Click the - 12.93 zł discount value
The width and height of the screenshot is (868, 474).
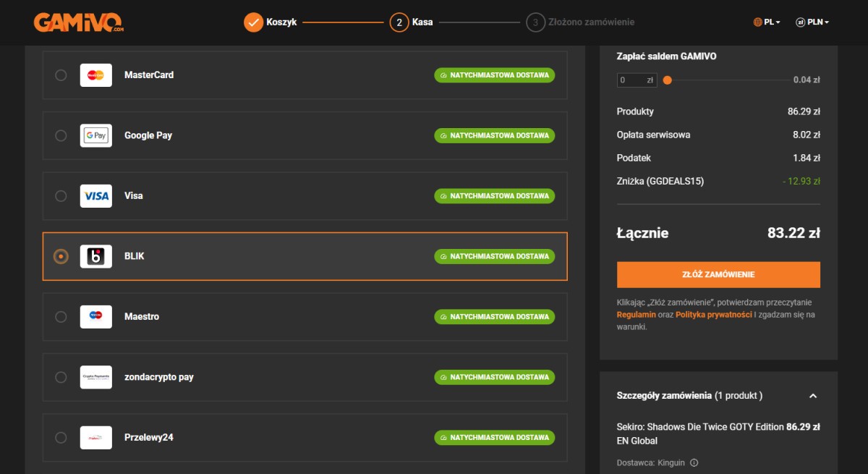pyautogui.click(x=801, y=181)
